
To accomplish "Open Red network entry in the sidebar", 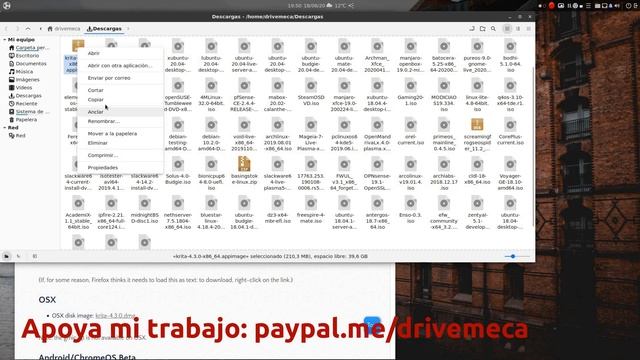I will (17, 136).
